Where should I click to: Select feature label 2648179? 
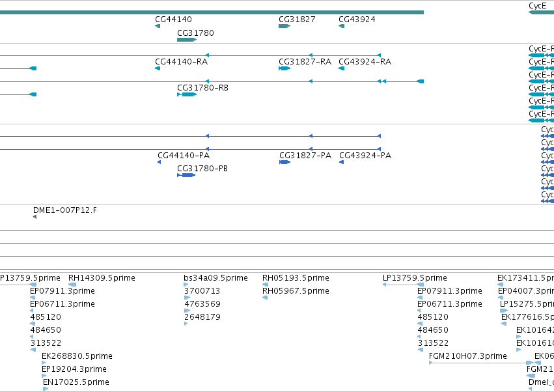click(202, 317)
